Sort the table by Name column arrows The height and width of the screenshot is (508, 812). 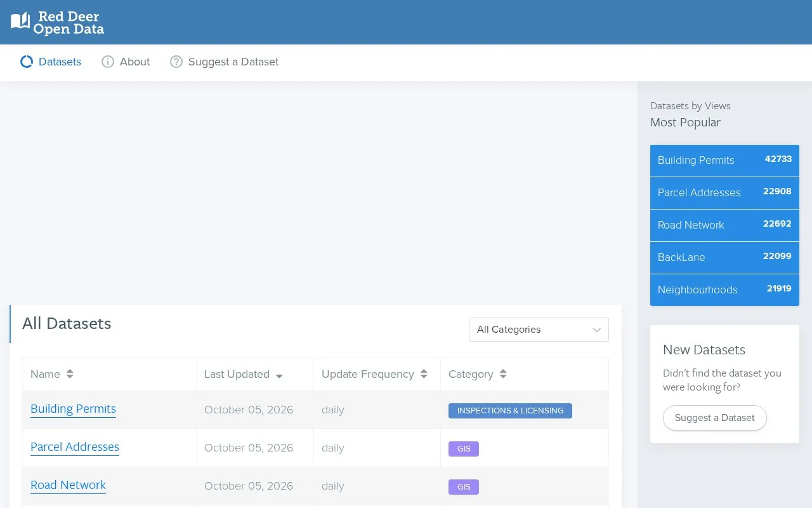70,374
